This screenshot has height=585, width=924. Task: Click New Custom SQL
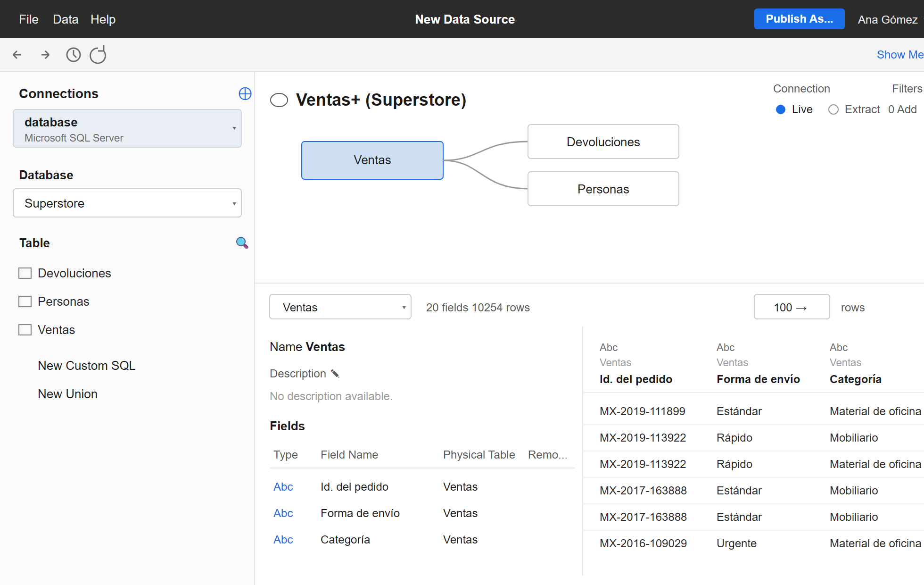click(x=87, y=366)
